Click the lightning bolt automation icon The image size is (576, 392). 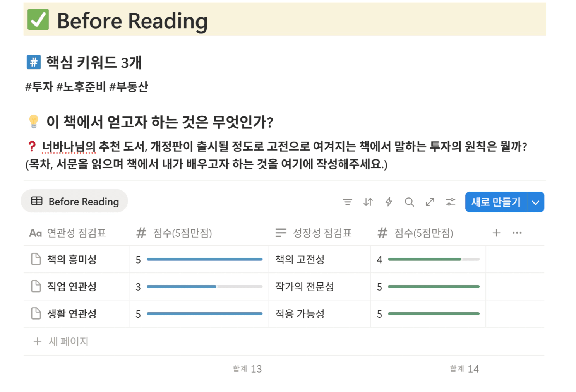[389, 202]
